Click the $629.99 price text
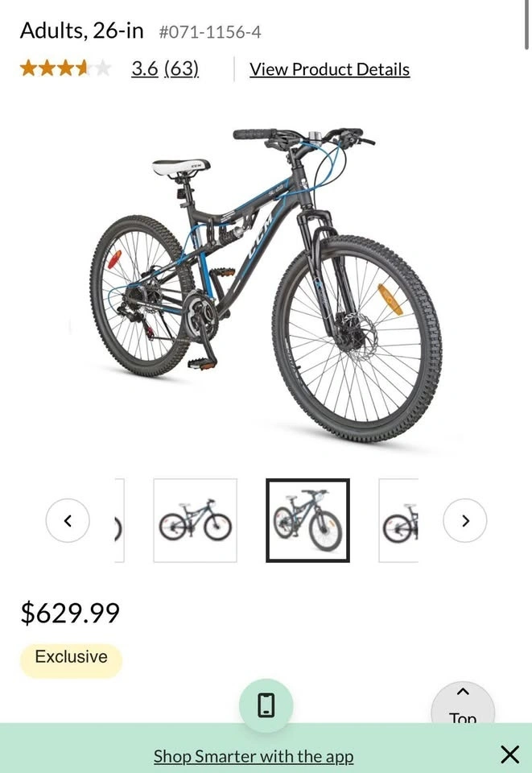532x773 pixels. (x=70, y=613)
